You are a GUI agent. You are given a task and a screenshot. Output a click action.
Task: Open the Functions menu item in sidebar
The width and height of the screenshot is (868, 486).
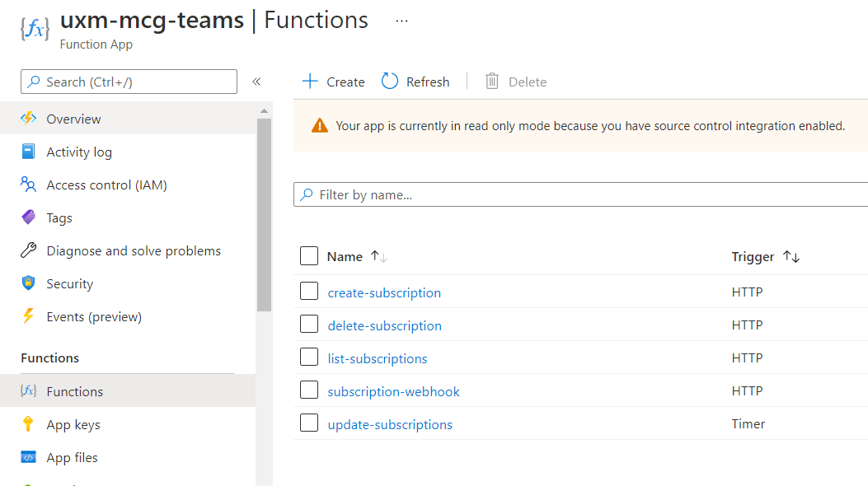click(75, 391)
